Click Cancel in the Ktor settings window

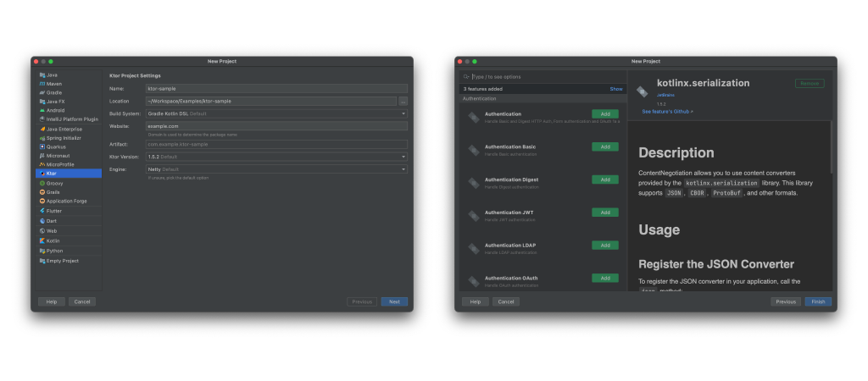(82, 302)
